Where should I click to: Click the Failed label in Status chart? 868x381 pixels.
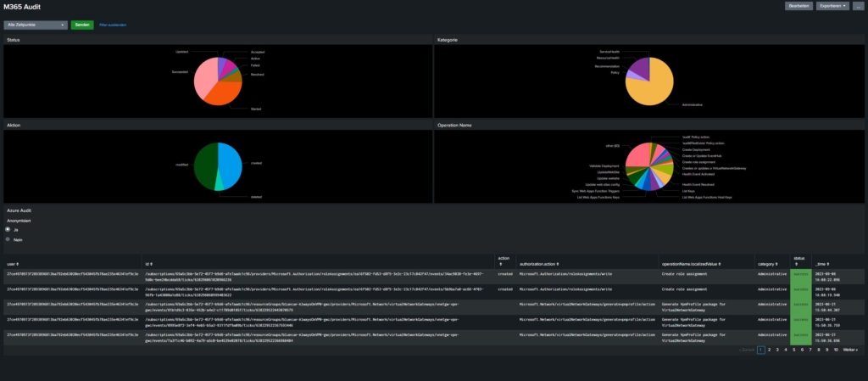[255, 65]
